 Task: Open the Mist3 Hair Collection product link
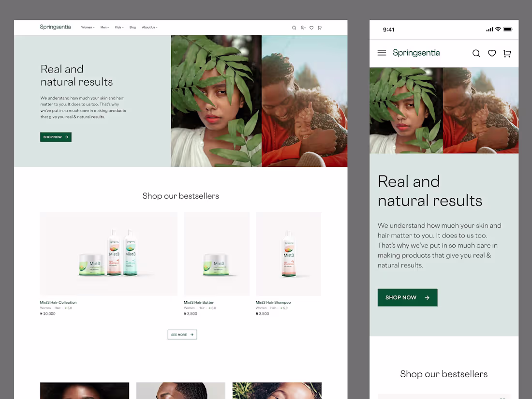(x=58, y=302)
